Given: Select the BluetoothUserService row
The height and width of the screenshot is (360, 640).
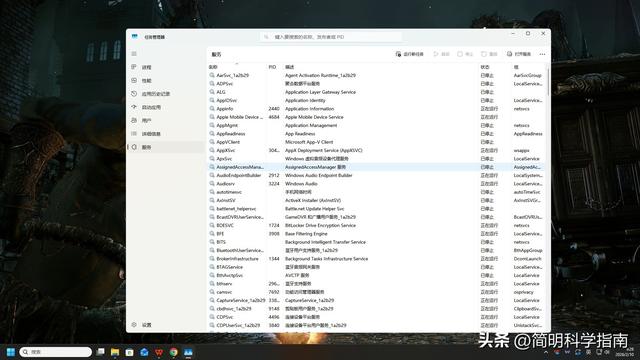Looking at the screenshot, I should pos(376,250).
